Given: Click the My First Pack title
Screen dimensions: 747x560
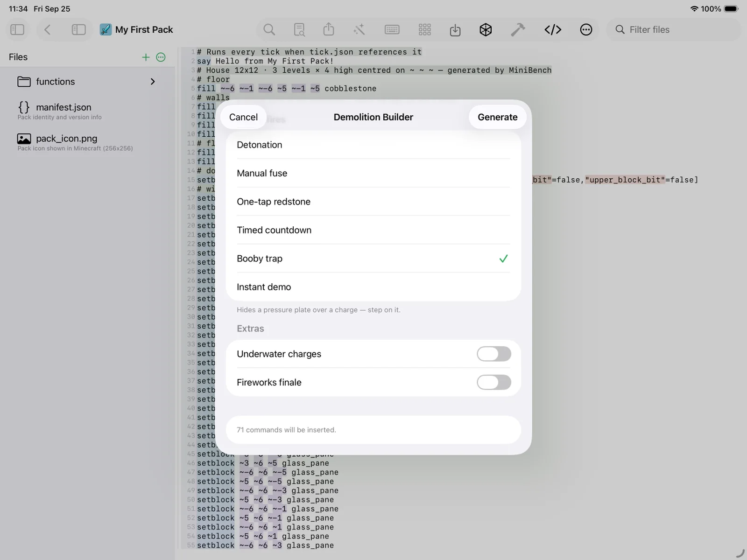Looking at the screenshot, I should [144, 30].
